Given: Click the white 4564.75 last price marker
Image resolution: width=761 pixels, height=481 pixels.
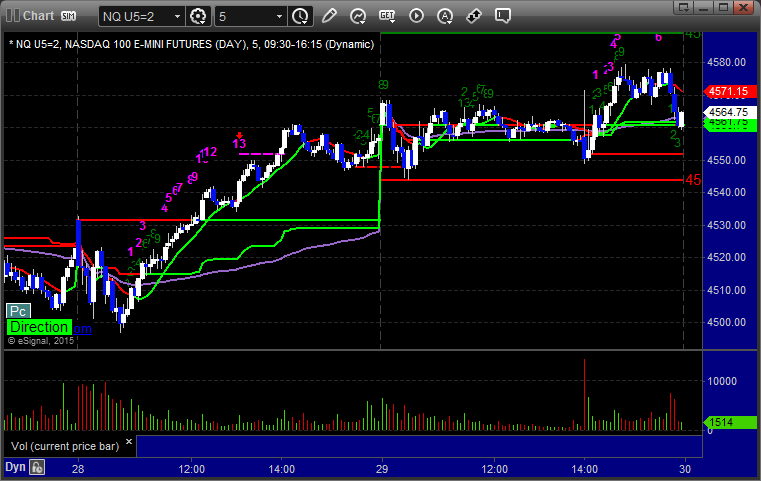Looking at the screenshot, I should 729,112.
